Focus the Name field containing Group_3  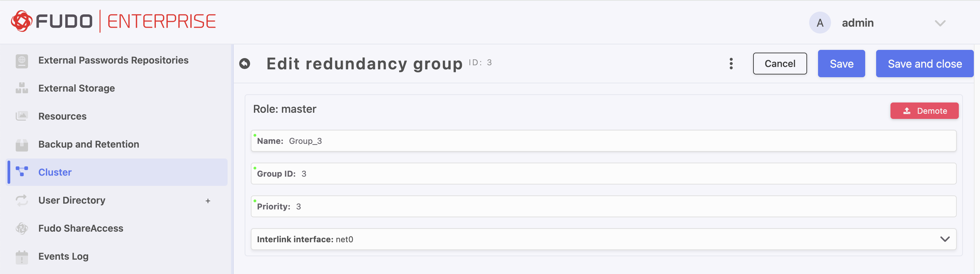click(x=603, y=141)
